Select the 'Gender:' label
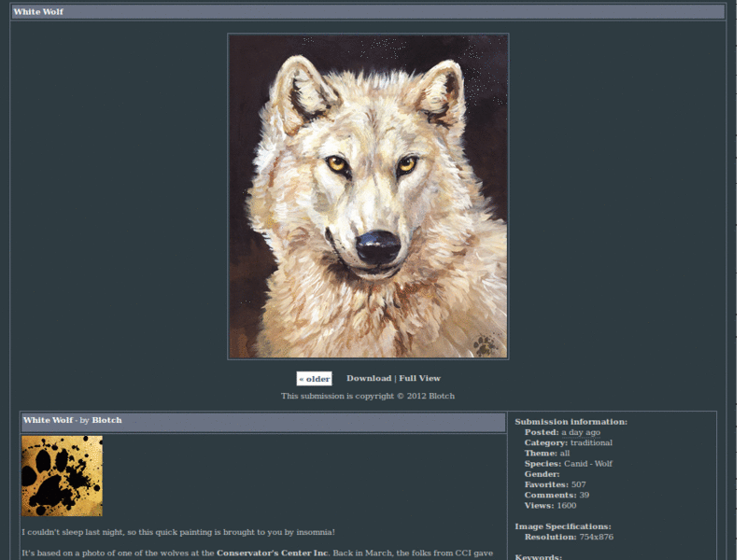The image size is (747, 560). (x=543, y=474)
